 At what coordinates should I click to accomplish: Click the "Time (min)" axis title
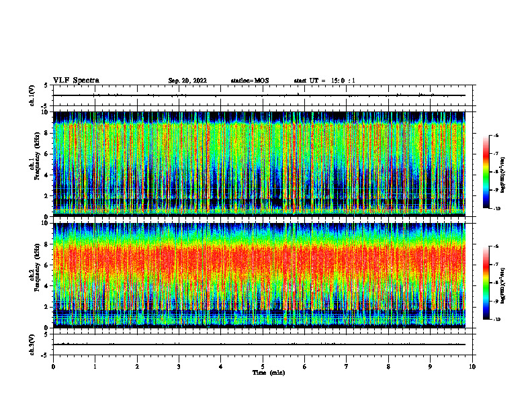[269, 373]
